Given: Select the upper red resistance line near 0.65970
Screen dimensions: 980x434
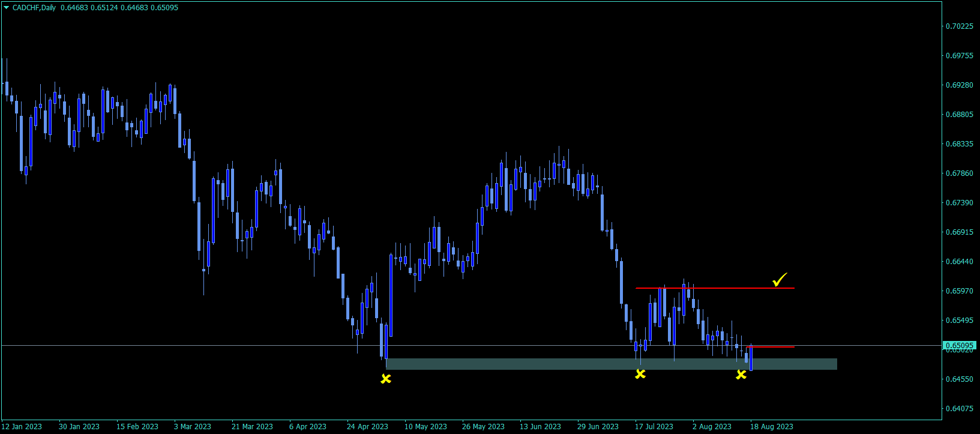Looking at the screenshot, I should click(x=715, y=289).
